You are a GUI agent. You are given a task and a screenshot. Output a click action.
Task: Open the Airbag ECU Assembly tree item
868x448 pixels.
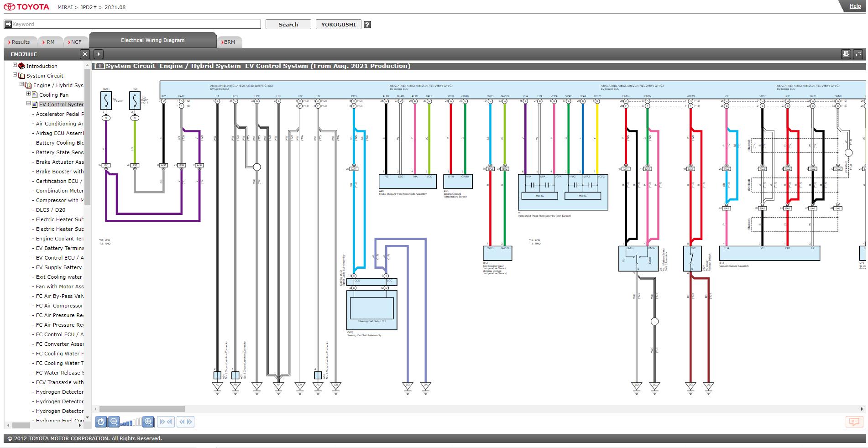click(60, 133)
